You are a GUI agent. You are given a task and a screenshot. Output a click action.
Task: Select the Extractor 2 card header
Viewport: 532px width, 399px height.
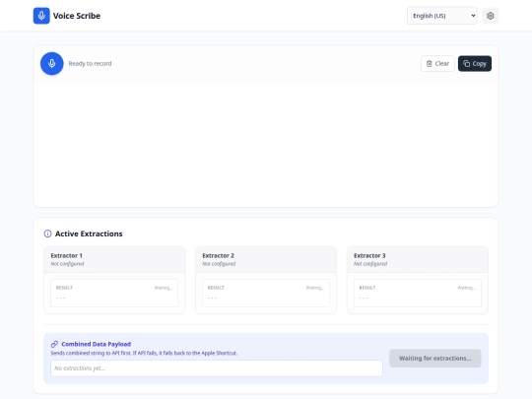click(266, 259)
